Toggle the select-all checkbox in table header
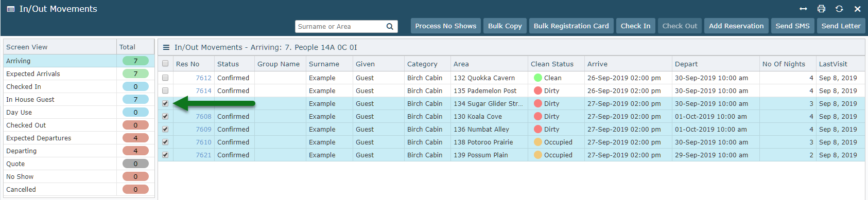 [165, 64]
